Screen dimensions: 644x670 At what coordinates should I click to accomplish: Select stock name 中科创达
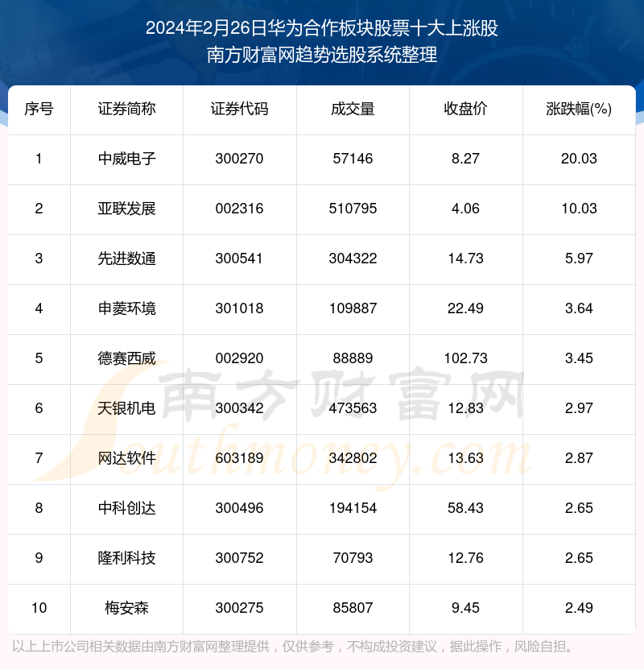point(127,508)
